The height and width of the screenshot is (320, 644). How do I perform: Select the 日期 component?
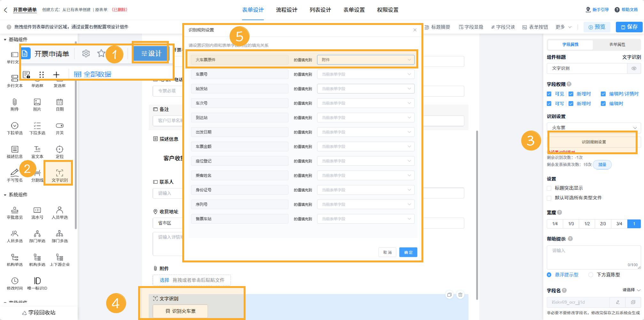pyautogui.click(x=59, y=105)
